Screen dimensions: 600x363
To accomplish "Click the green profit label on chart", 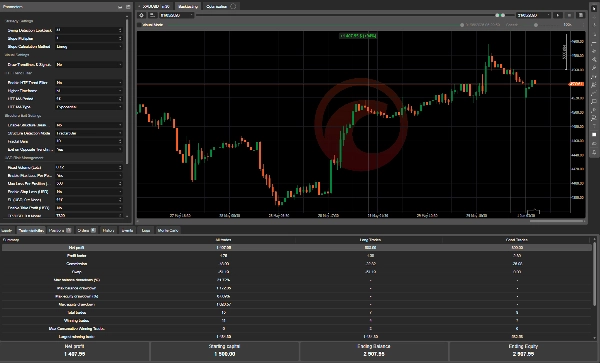I will coord(358,36).
